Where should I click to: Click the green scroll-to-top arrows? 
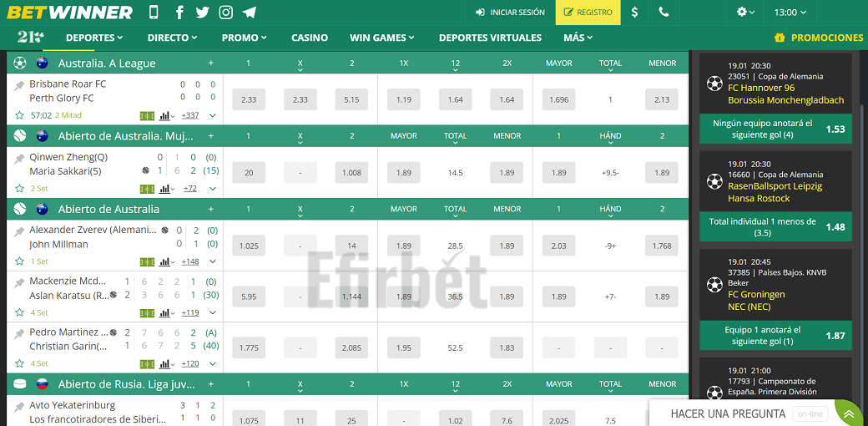(x=849, y=413)
